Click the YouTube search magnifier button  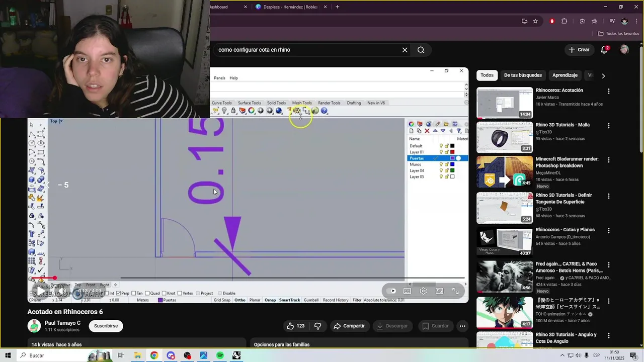coord(421,50)
